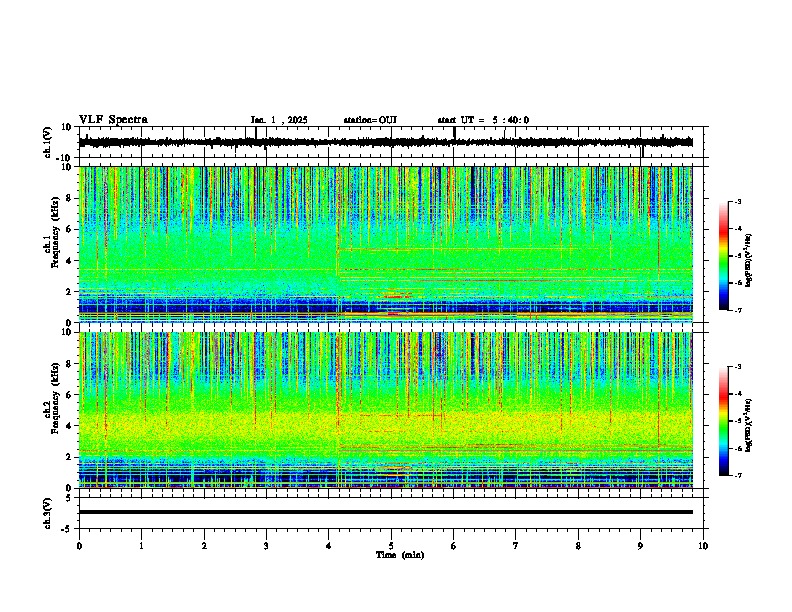792x612 pixels.
Task: Click the log(PSD) label beside ch.1 colorbar
Action: pos(748,261)
